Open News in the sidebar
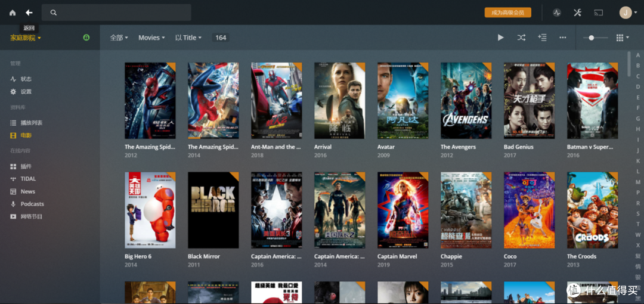This screenshot has height=304, width=644. pos(27,191)
